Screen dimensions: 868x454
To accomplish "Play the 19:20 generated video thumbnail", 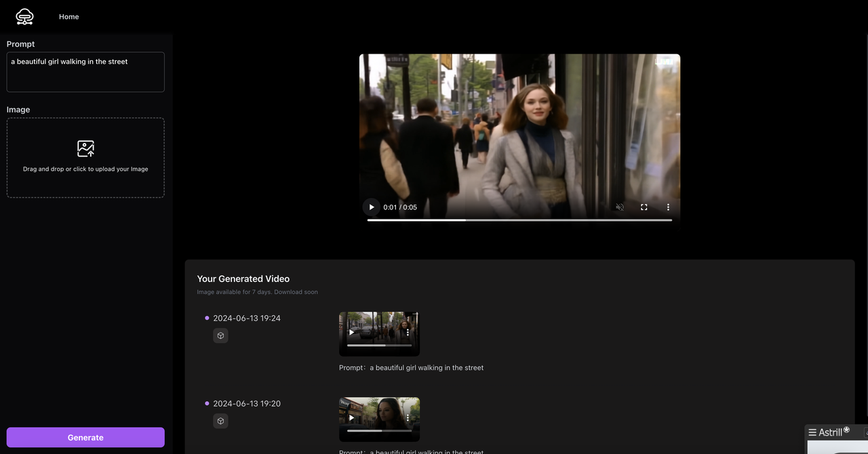I will pos(351,418).
